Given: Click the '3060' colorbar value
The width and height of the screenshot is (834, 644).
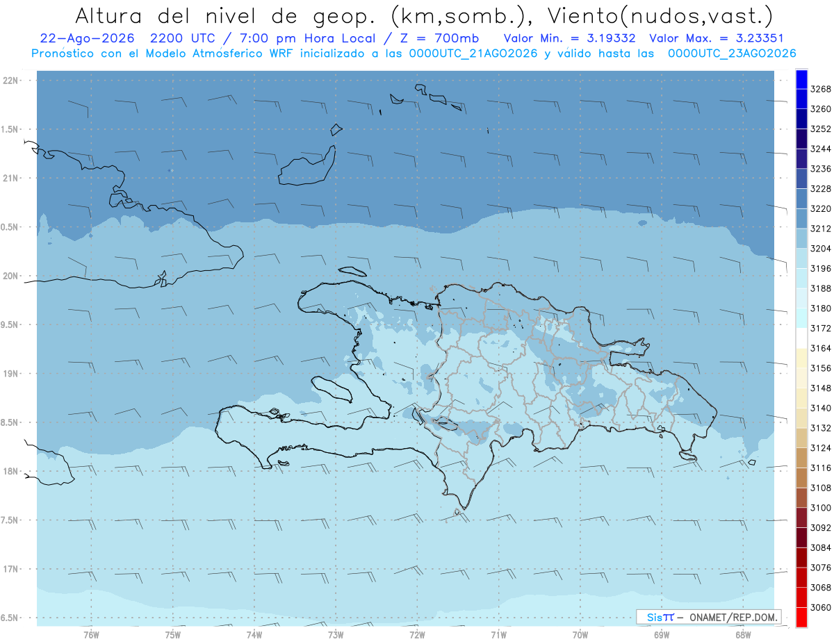Looking at the screenshot, I should [x=821, y=607].
